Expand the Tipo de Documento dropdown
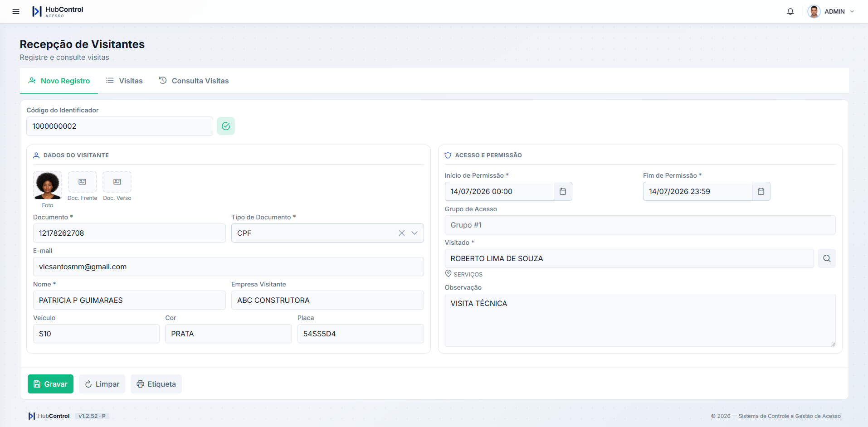The height and width of the screenshot is (427, 868). (x=414, y=233)
